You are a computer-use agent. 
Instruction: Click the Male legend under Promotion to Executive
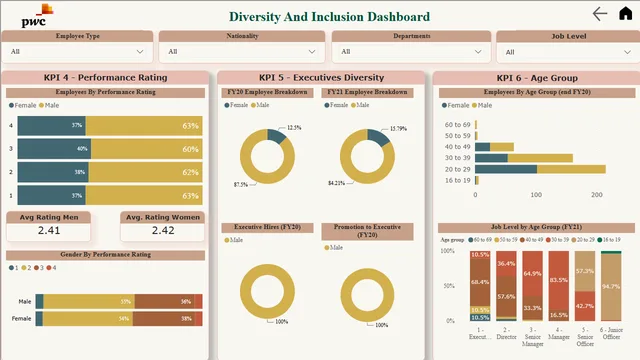[333, 247]
